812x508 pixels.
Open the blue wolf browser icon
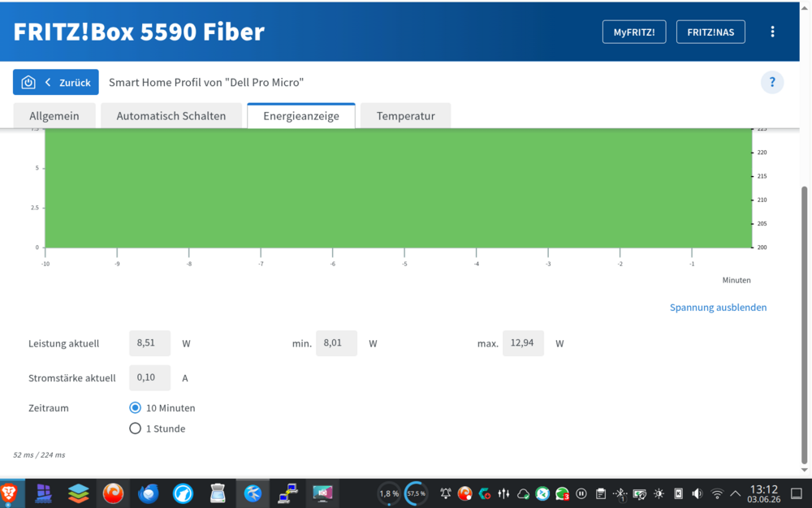[x=183, y=493]
